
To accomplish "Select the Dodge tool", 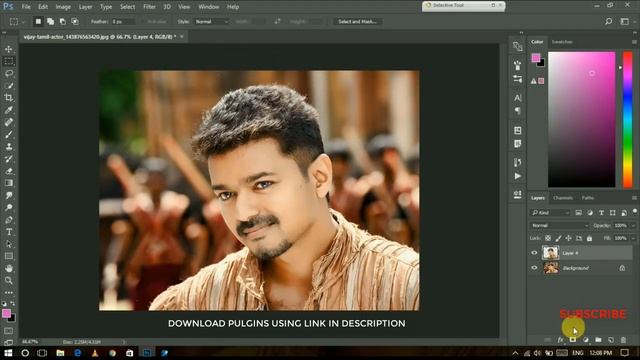I will pyautogui.click(x=9, y=207).
